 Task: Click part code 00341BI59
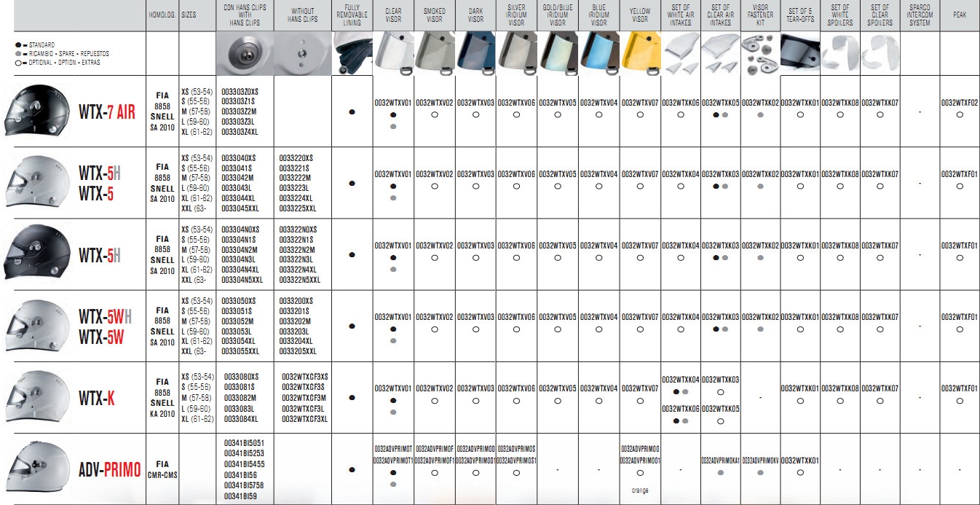(x=241, y=496)
